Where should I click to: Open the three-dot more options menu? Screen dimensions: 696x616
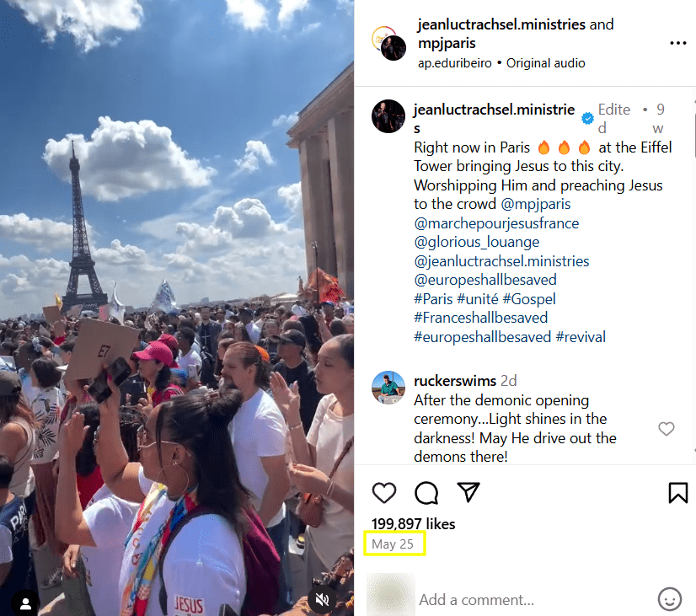[x=677, y=43]
